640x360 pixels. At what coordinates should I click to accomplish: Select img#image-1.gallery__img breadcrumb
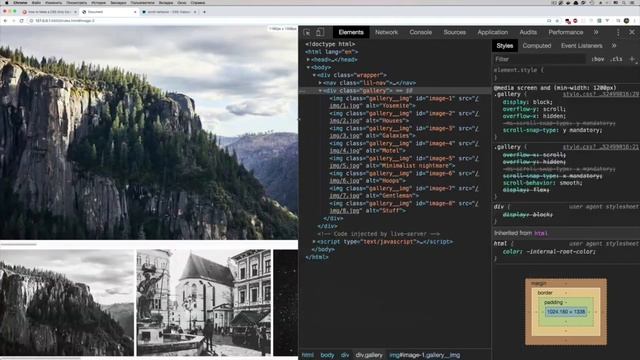(424, 355)
